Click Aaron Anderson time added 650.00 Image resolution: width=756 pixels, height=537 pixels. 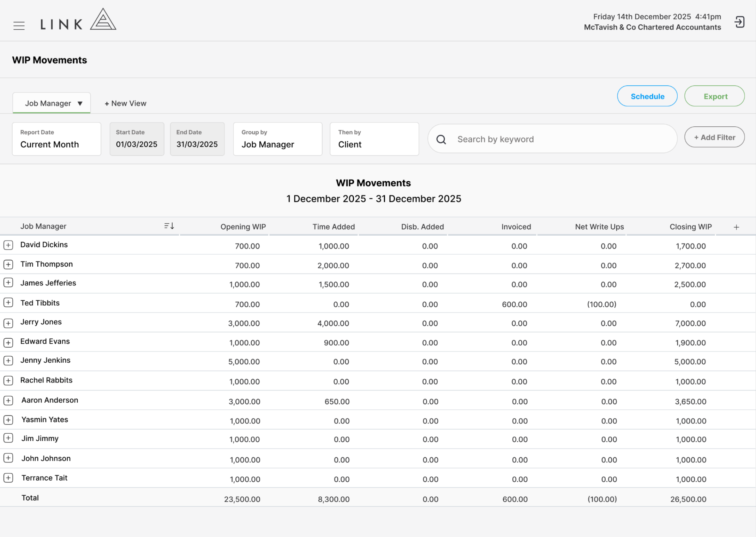[337, 402]
